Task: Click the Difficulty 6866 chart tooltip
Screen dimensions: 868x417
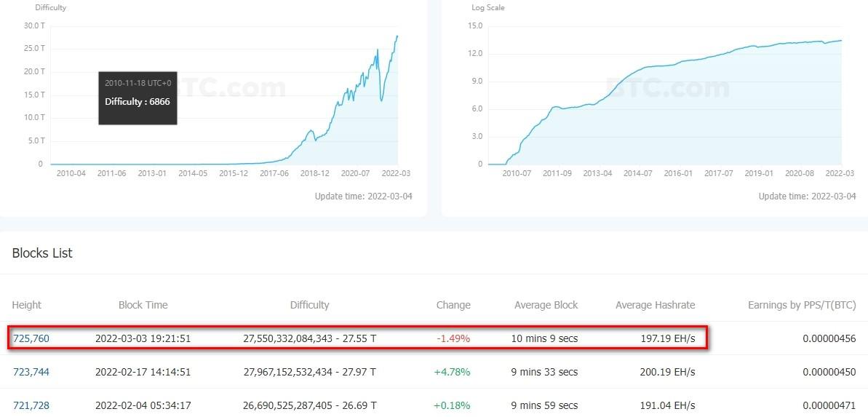Action: (x=138, y=98)
